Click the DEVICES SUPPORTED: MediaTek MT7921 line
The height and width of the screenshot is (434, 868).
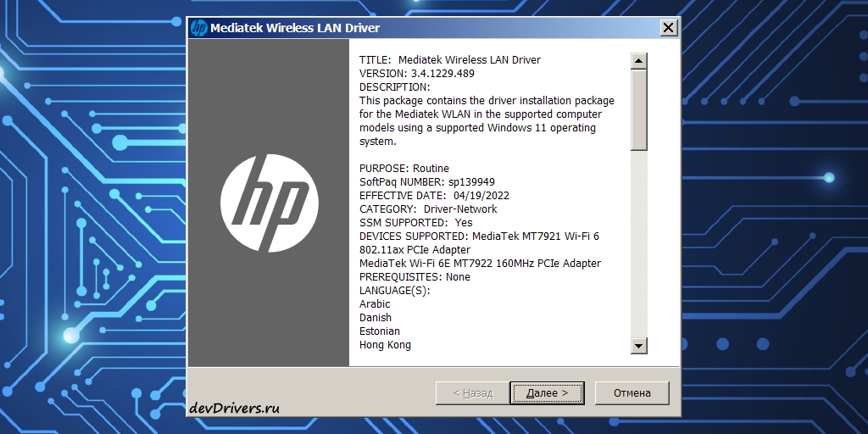[x=480, y=236]
